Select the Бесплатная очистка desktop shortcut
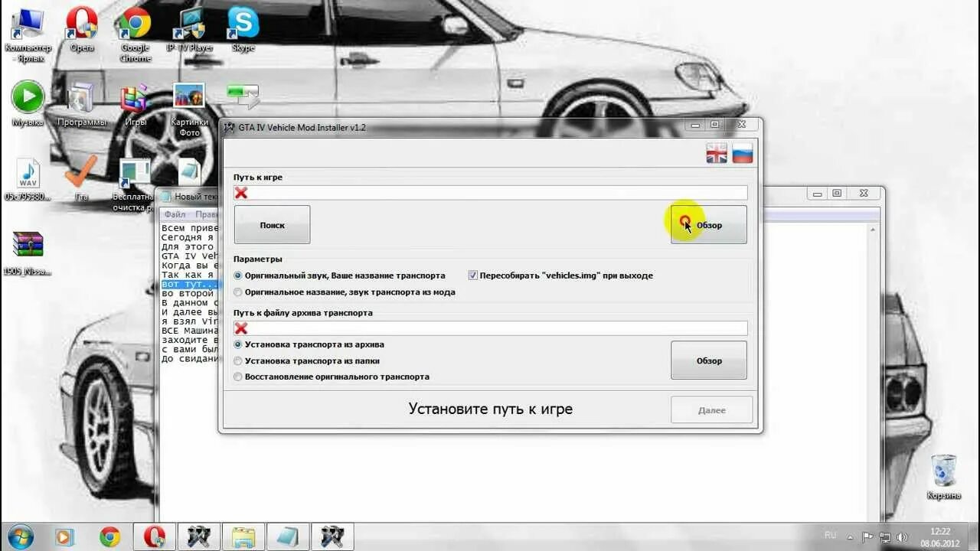This screenshot has height=551, width=980. click(135, 185)
